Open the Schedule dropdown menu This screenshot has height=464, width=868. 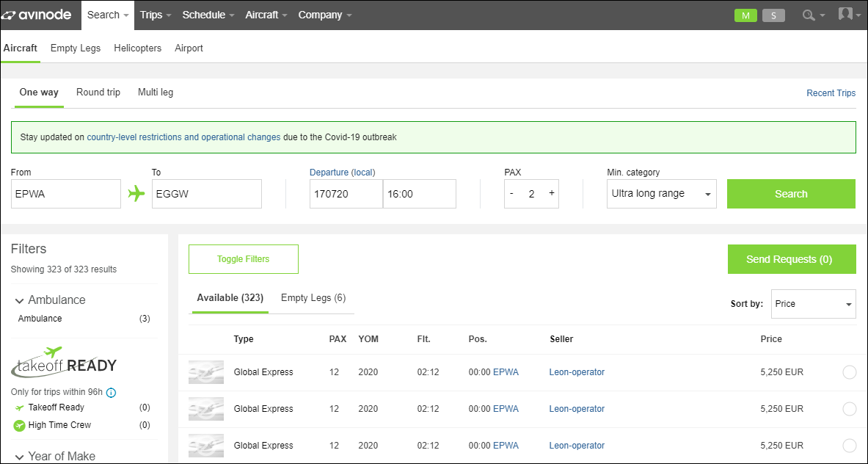click(x=208, y=15)
